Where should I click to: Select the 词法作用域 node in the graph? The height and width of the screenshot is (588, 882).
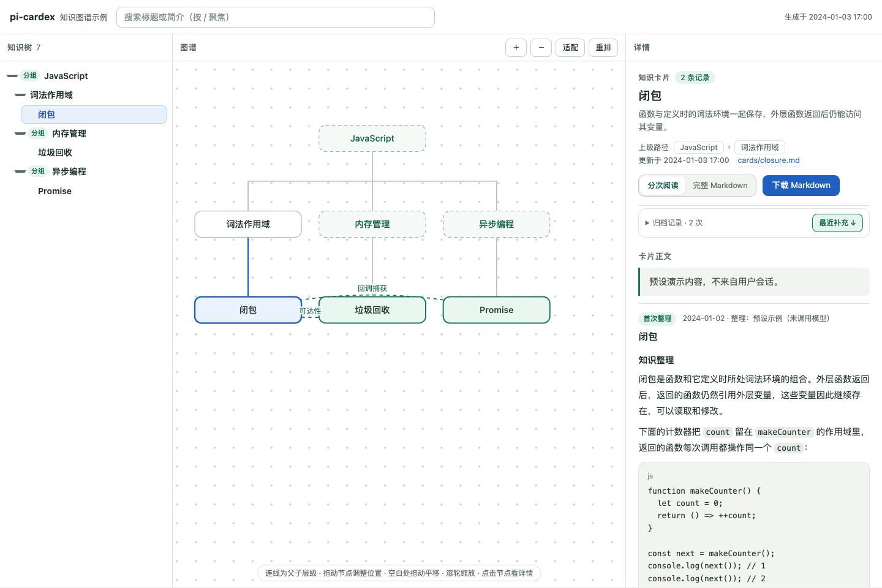pyautogui.click(x=248, y=224)
